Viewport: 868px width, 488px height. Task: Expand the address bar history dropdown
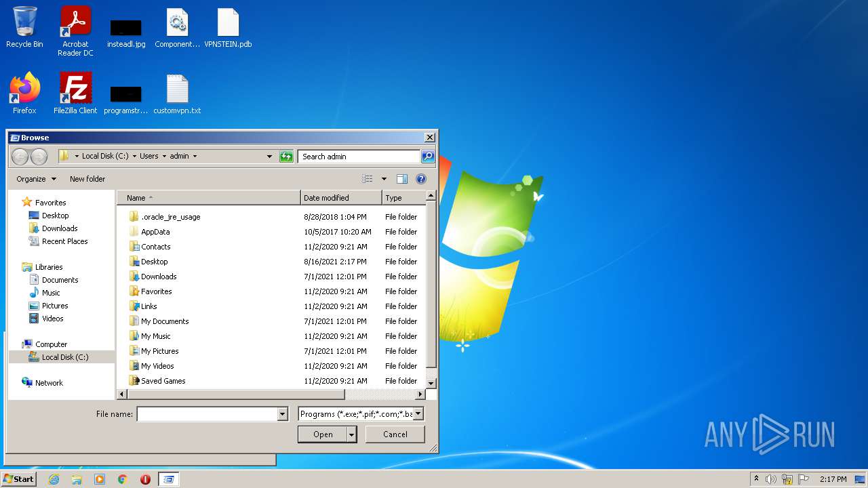click(x=269, y=157)
